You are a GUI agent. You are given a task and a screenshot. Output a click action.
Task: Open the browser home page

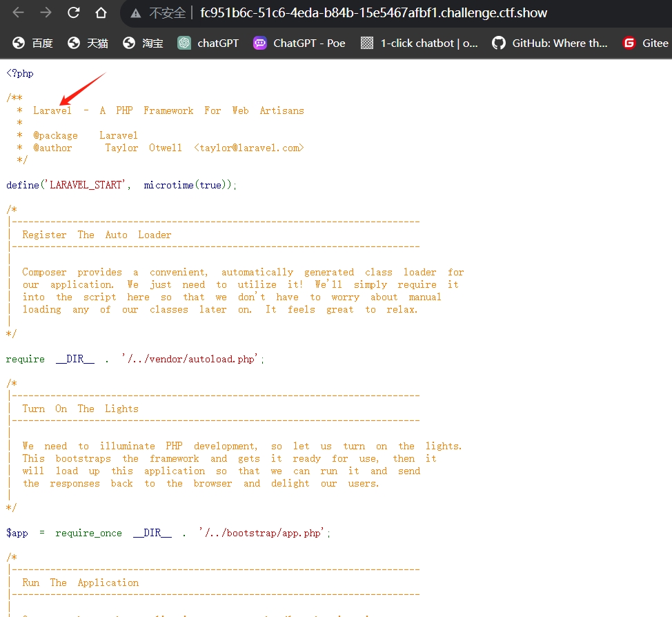pyautogui.click(x=101, y=13)
